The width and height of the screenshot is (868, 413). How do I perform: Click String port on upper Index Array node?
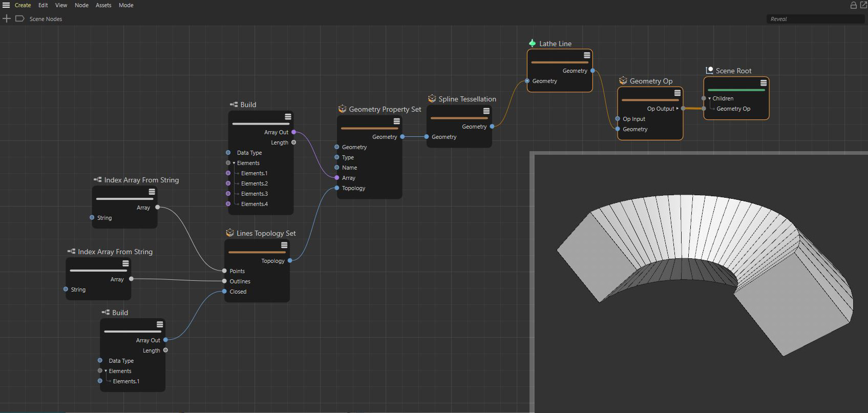click(92, 218)
